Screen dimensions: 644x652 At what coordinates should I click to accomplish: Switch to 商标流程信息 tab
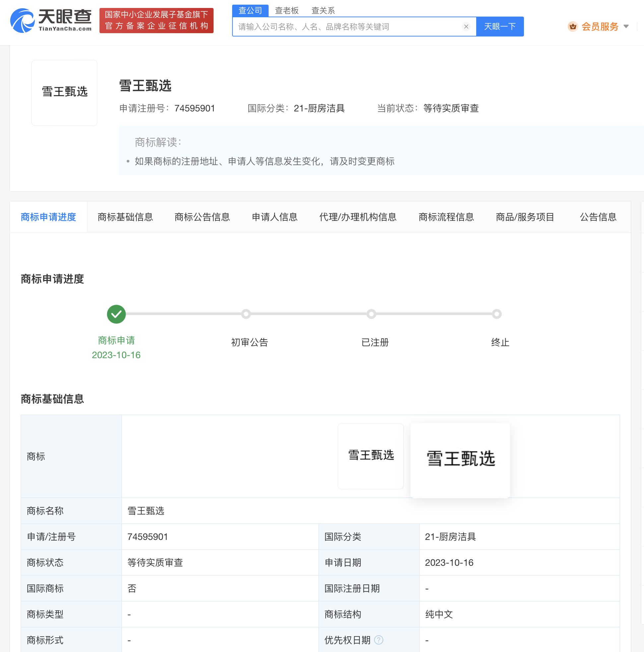click(x=446, y=217)
